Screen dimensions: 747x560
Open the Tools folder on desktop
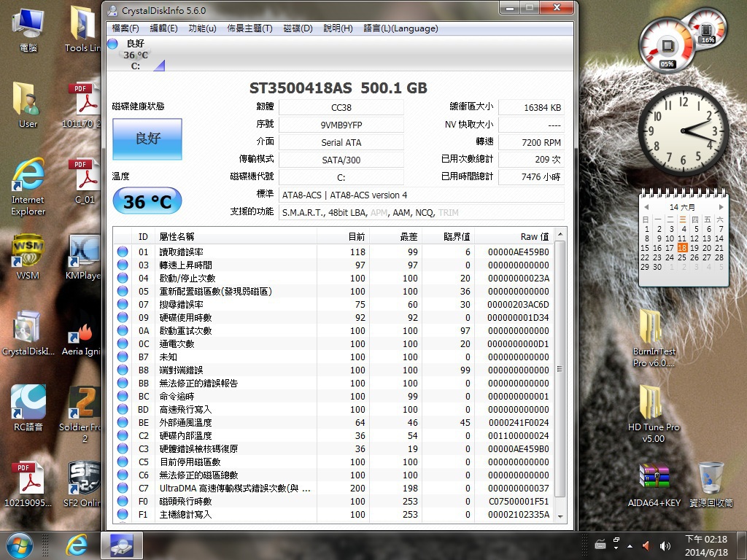click(84, 29)
